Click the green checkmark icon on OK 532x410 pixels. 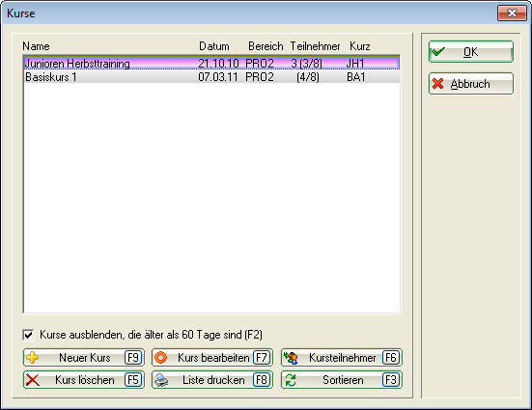(x=437, y=52)
